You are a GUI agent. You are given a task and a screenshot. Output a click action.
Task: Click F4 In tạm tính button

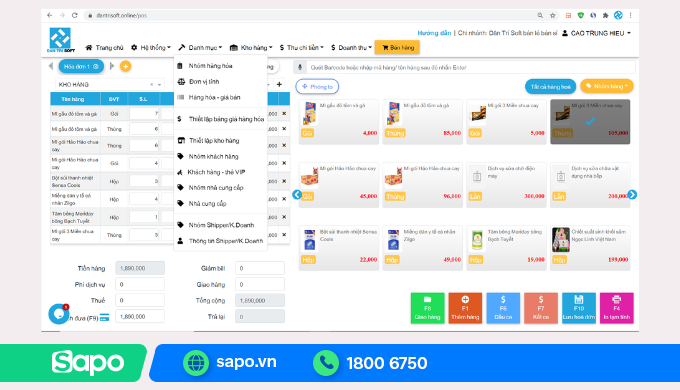click(617, 308)
